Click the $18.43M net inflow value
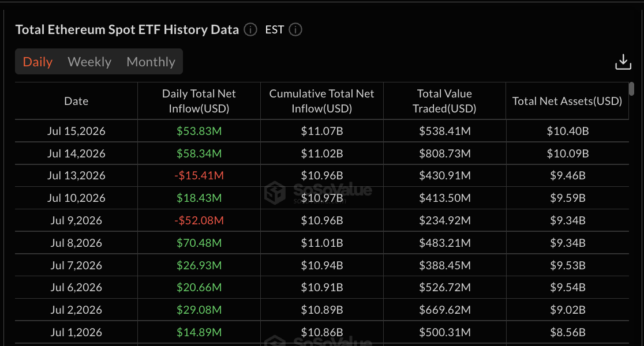The width and height of the screenshot is (644, 346). click(199, 198)
